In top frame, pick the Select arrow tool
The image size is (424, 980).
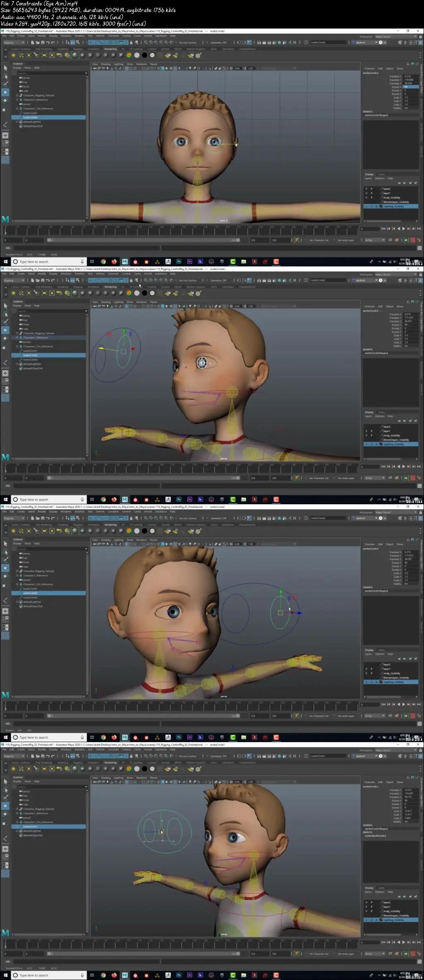click(5, 68)
